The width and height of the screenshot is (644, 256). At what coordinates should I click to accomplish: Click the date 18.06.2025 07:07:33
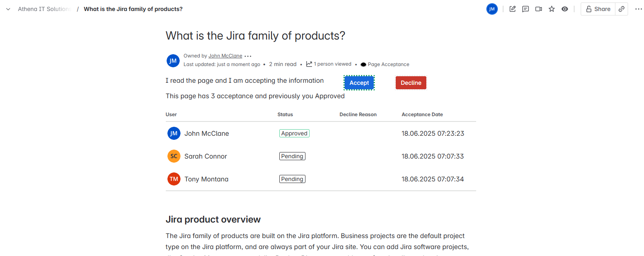pyautogui.click(x=433, y=156)
